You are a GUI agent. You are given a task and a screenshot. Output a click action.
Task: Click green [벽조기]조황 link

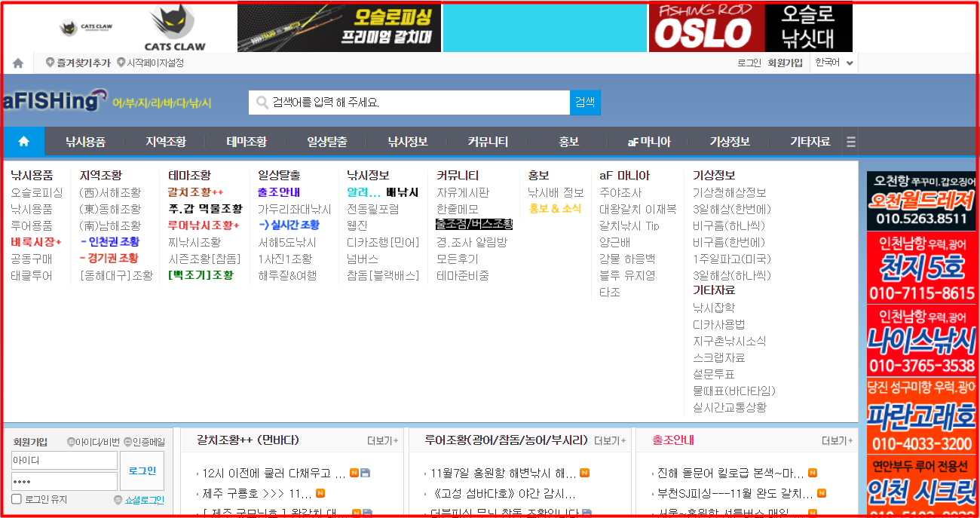click(201, 275)
